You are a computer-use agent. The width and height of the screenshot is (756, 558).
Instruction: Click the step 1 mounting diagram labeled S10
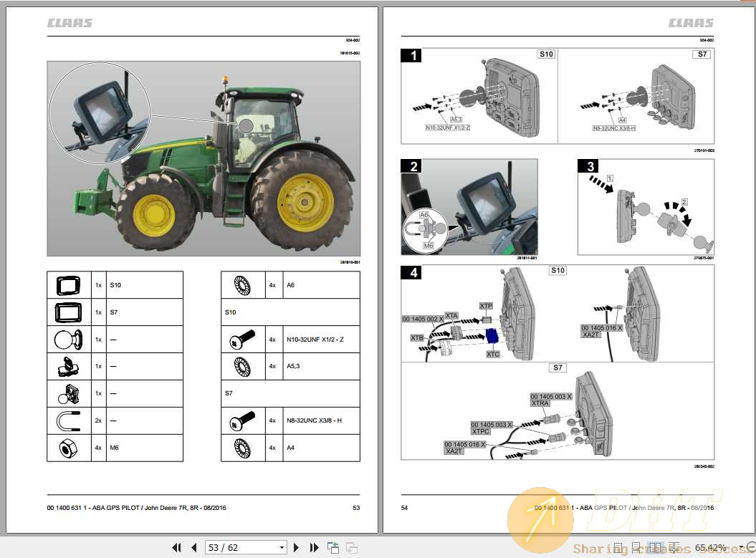479,96
